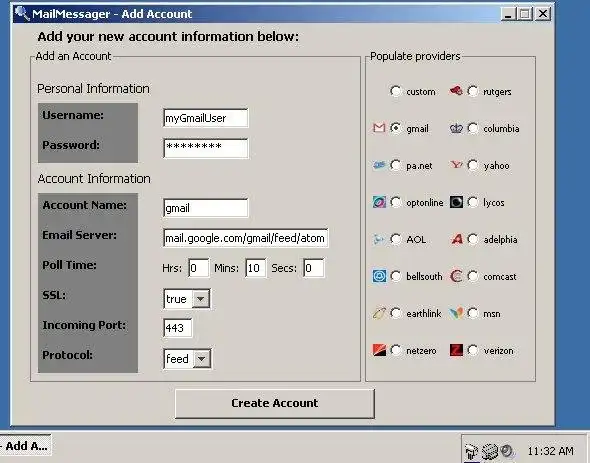Click the middle system tray icon

(490, 451)
